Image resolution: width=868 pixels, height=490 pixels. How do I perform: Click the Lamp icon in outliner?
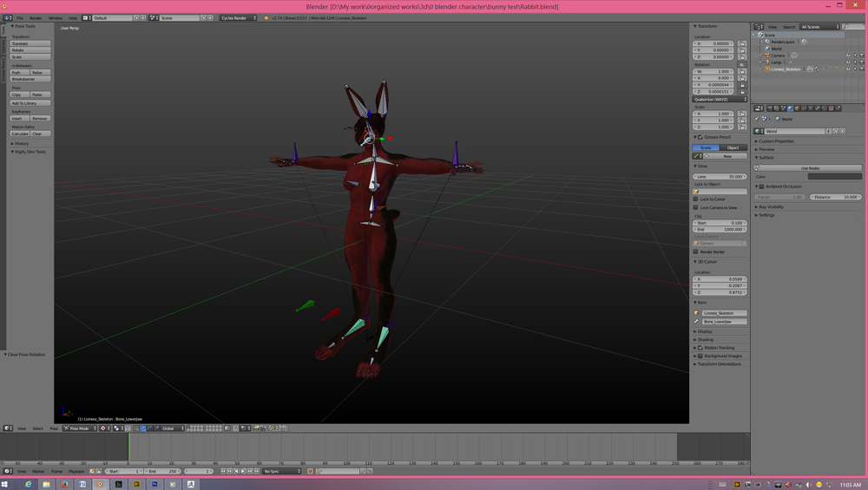click(x=767, y=62)
